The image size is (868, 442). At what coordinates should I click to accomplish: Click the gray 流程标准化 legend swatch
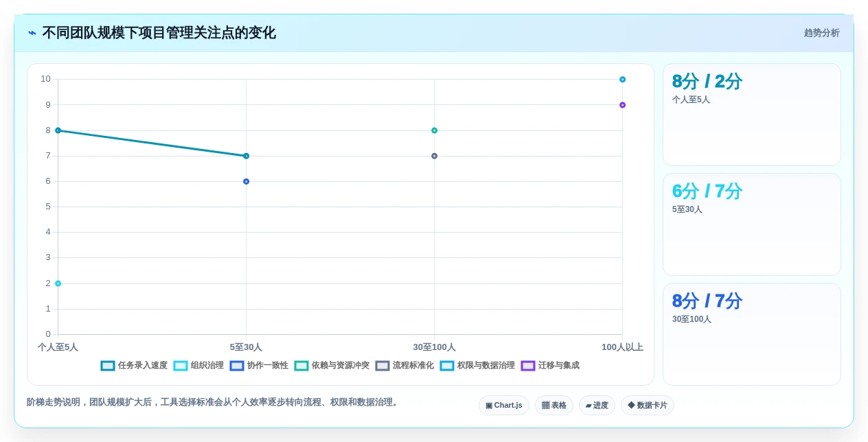click(382, 366)
